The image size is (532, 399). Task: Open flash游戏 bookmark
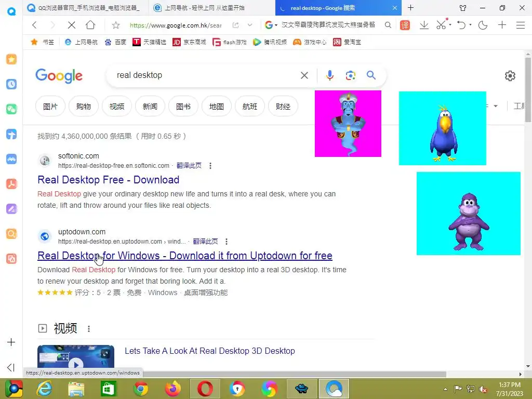point(229,42)
